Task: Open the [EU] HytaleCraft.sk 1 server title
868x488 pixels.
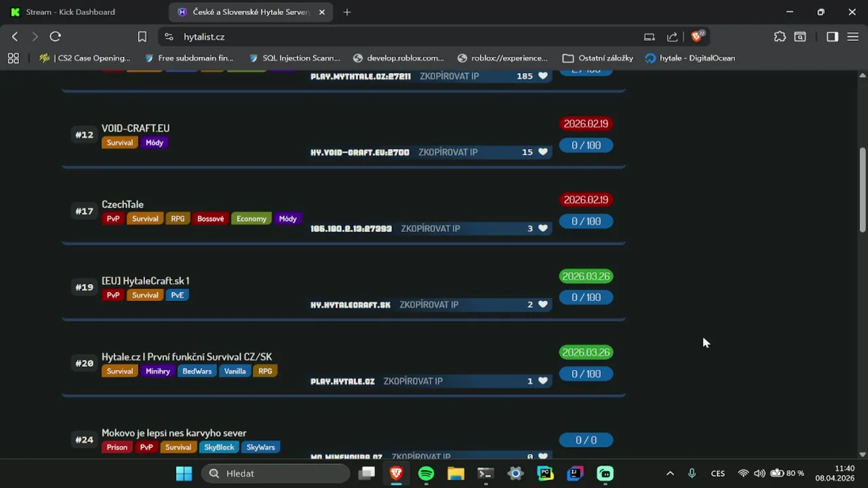Action: pyautogui.click(x=145, y=281)
